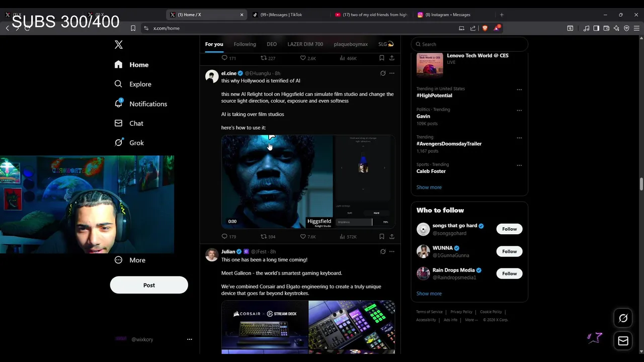Open el.cine profile avatar
The height and width of the screenshot is (362, 644).
[x=212, y=76]
